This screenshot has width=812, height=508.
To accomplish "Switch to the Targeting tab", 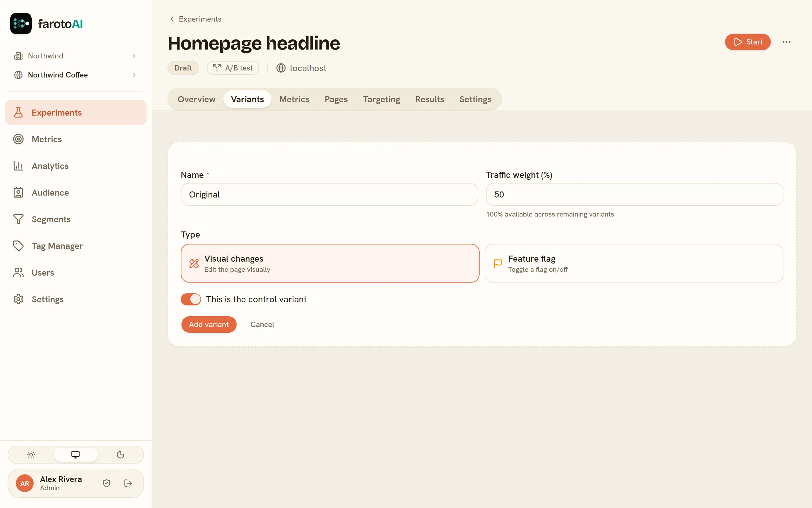I will pyautogui.click(x=382, y=99).
